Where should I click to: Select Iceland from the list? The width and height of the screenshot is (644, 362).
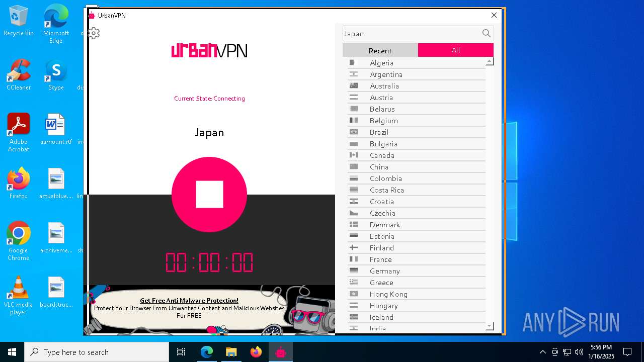(x=417, y=317)
